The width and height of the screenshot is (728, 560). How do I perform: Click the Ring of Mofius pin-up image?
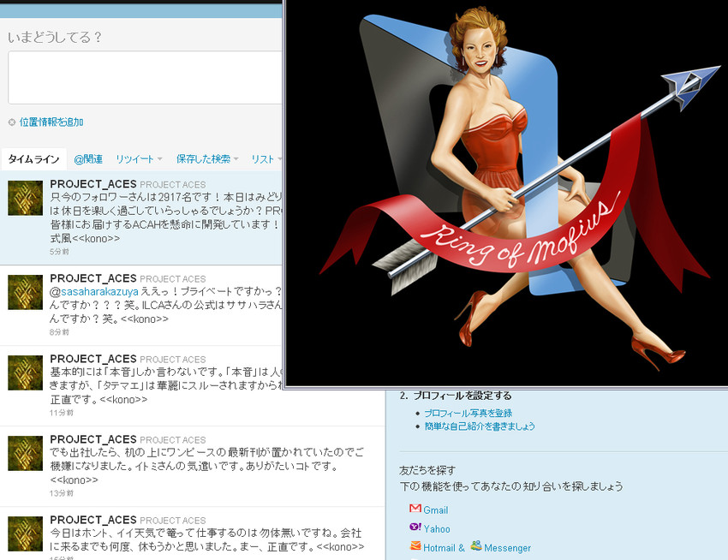(x=506, y=193)
